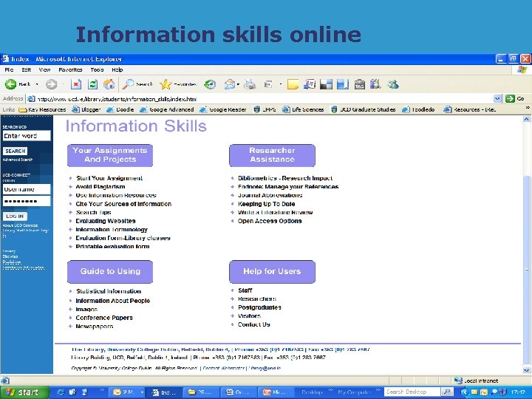Click the Search Desktop field in taskbar
532x399 pixels.
coord(412,392)
